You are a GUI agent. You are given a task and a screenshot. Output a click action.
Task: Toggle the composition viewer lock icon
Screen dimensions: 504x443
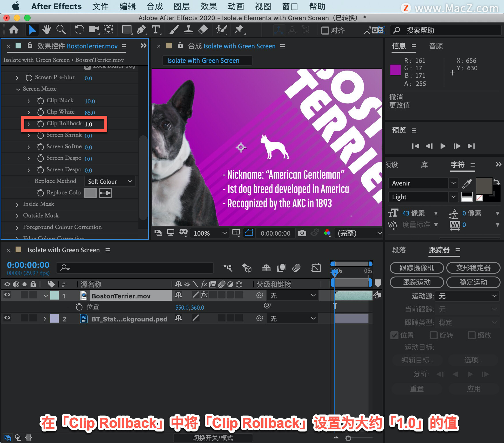point(180,45)
